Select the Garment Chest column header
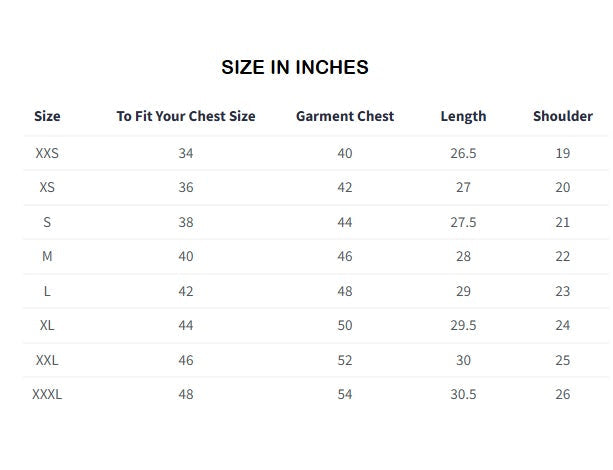The width and height of the screenshot is (613, 470). (x=345, y=116)
